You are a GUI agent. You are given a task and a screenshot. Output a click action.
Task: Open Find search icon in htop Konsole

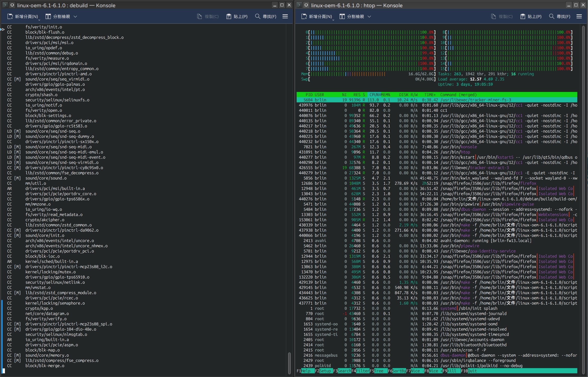tap(552, 16)
